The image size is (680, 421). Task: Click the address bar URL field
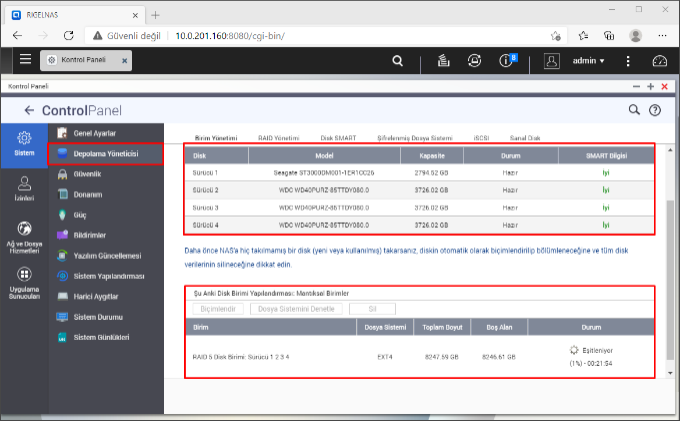pos(324,36)
